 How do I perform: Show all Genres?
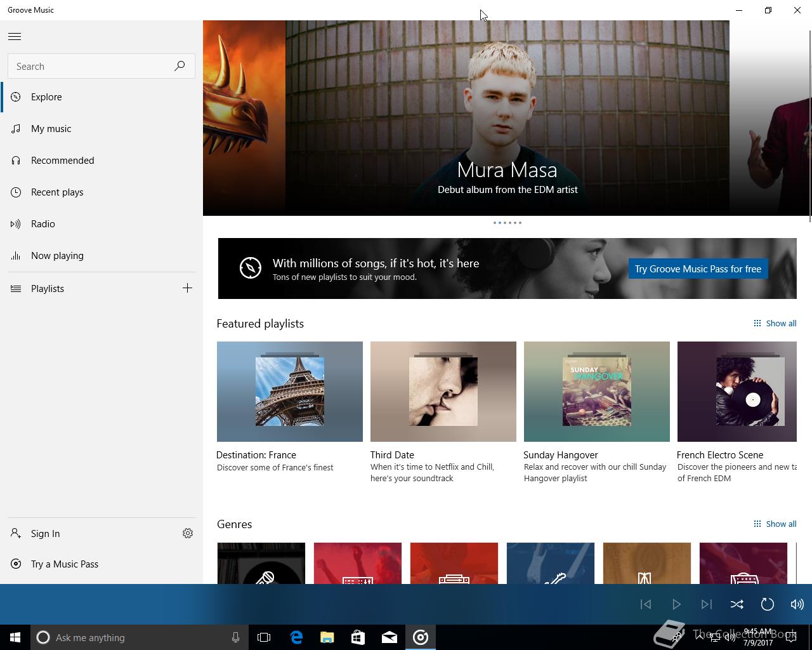pyautogui.click(x=775, y=524)
